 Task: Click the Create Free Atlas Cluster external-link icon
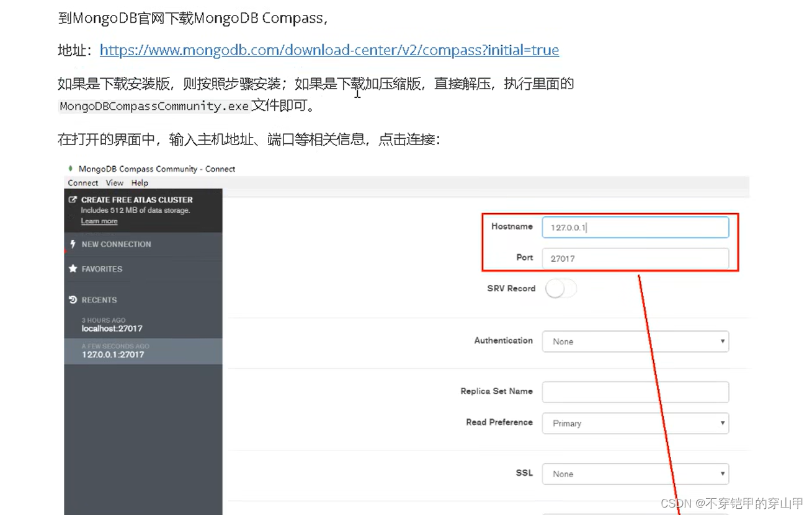pos(73,200)
